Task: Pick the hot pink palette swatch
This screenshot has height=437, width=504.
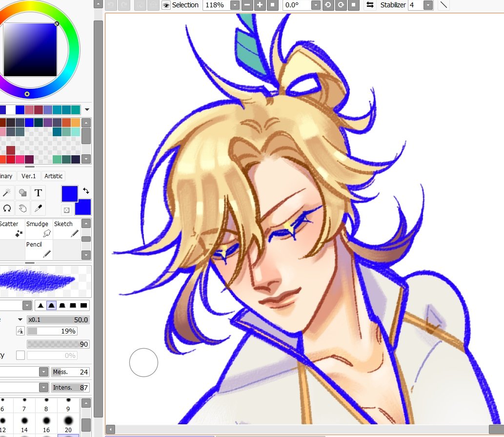Action: click(20, 159)
